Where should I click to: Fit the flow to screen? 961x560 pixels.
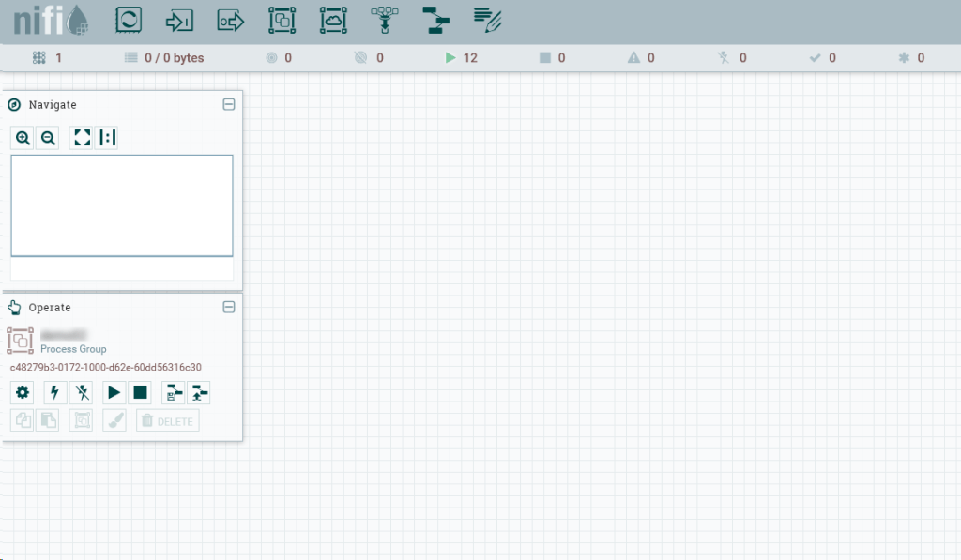point(83,138)
